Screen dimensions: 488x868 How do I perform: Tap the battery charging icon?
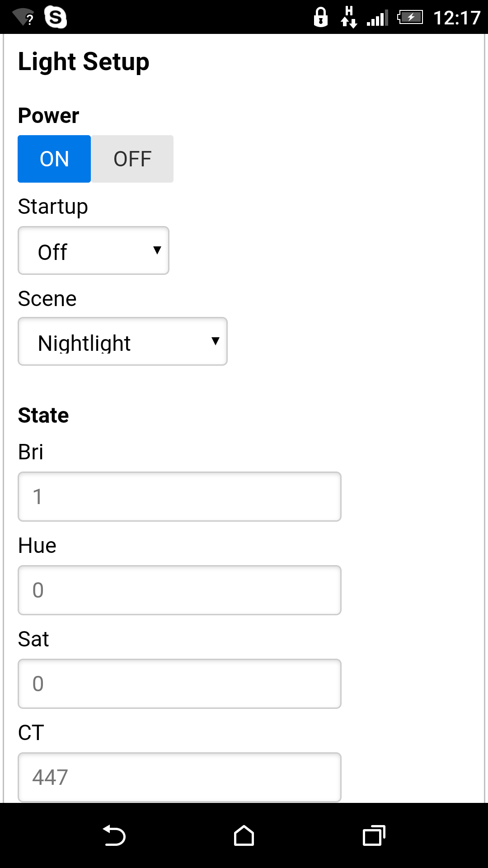point(410,18)
